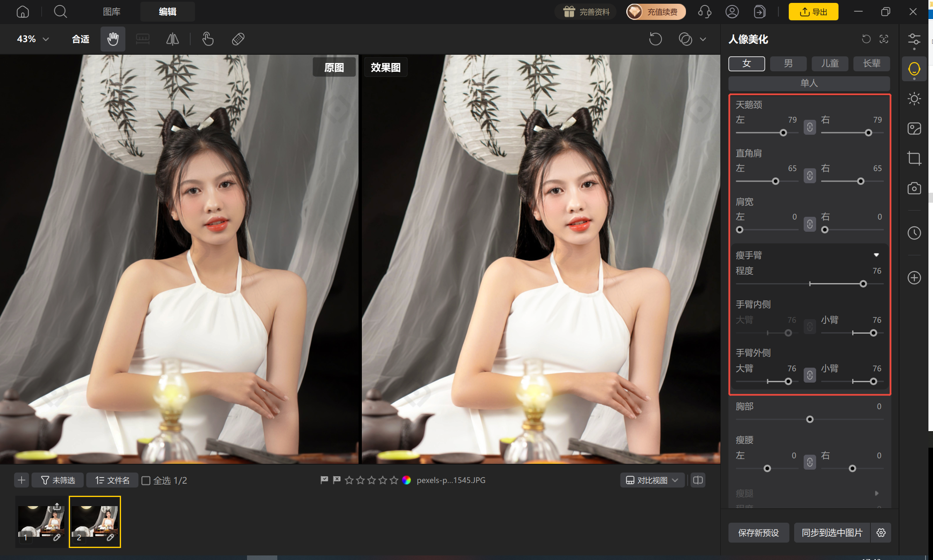Toggle link lock for 手臂外侧 sliders

coord(809,376)
